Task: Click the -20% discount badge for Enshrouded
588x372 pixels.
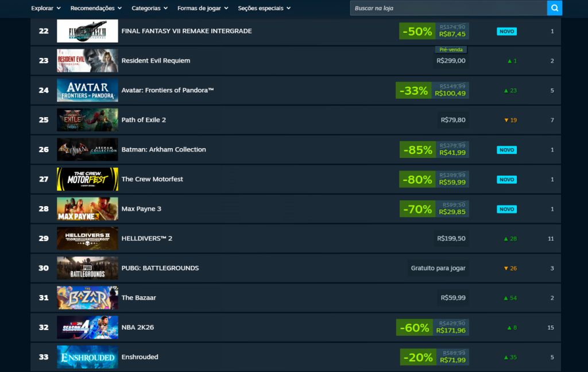Action: 418,357
